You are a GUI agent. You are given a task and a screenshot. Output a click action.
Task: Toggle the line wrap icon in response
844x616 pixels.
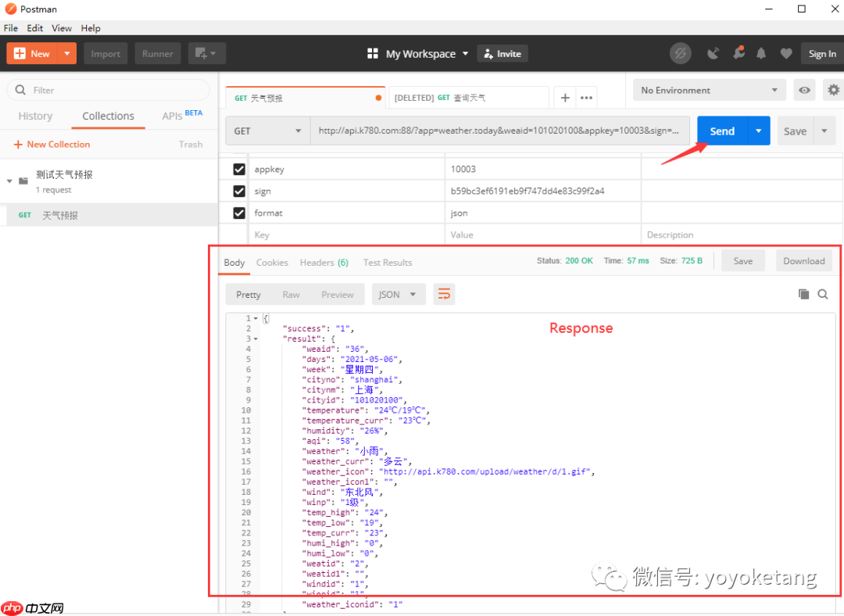pos(444,294)
